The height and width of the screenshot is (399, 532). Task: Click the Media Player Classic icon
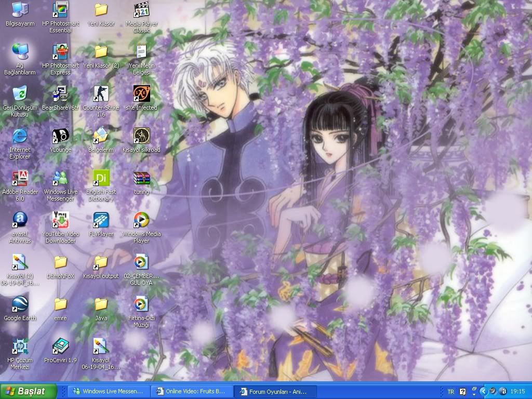141,17
